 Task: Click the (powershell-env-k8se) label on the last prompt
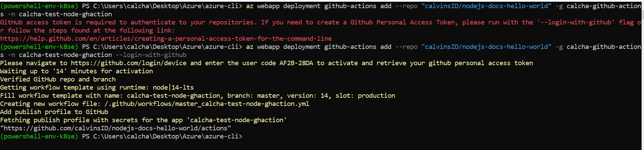click(x=39, y=136)
